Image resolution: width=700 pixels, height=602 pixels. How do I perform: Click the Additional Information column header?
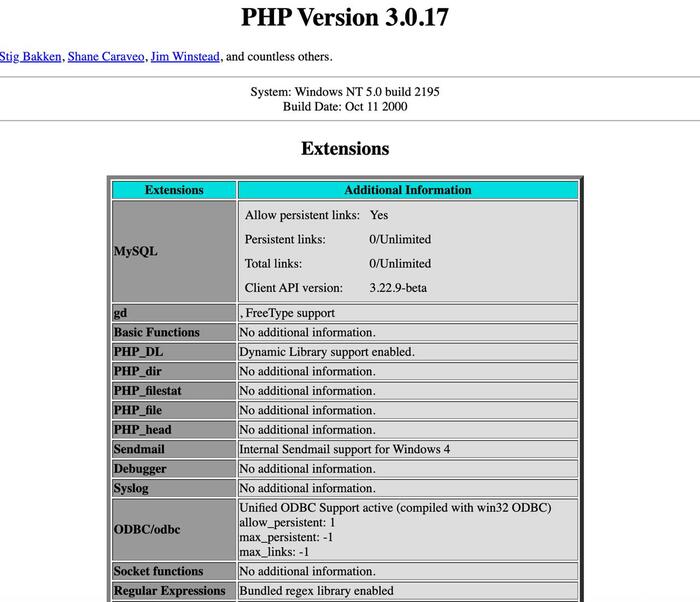(407, 190)
